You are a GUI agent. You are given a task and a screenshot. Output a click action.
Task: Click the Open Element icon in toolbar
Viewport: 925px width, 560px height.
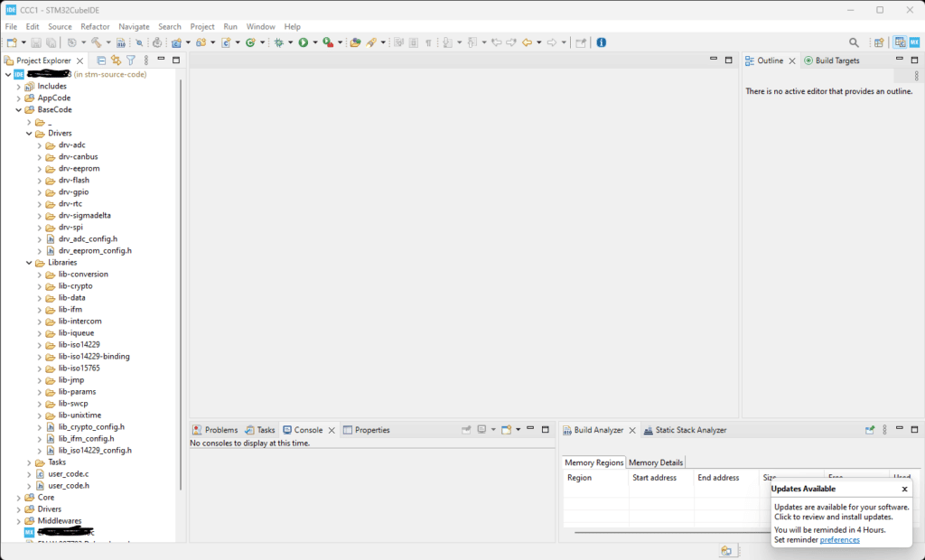[x=355, y=42]
